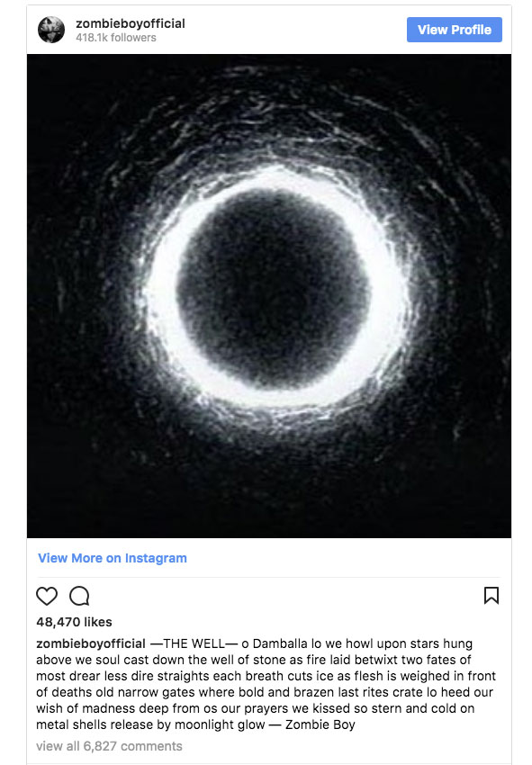Click the post header bar area
The image size is (532, 765).
269,30
